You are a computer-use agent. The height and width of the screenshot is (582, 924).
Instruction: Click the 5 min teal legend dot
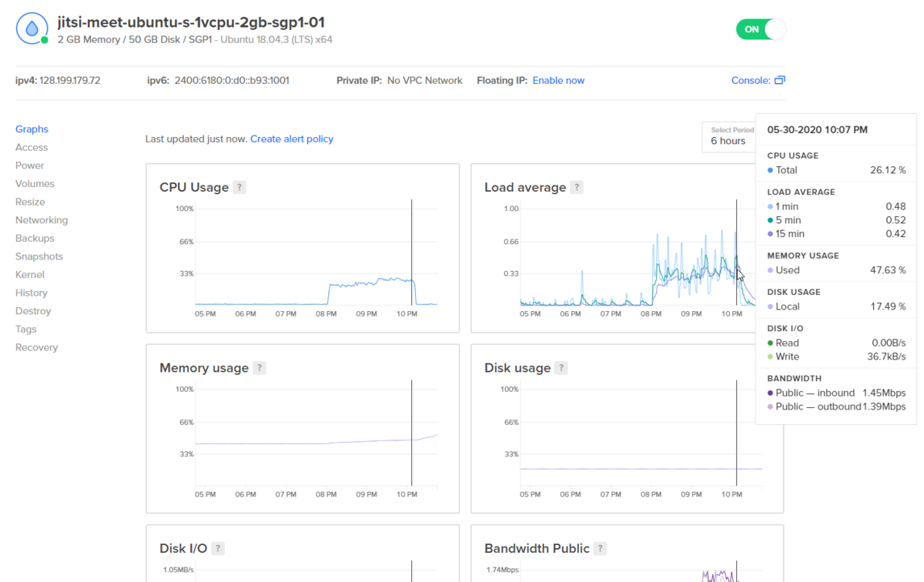[x=771, y=220]
